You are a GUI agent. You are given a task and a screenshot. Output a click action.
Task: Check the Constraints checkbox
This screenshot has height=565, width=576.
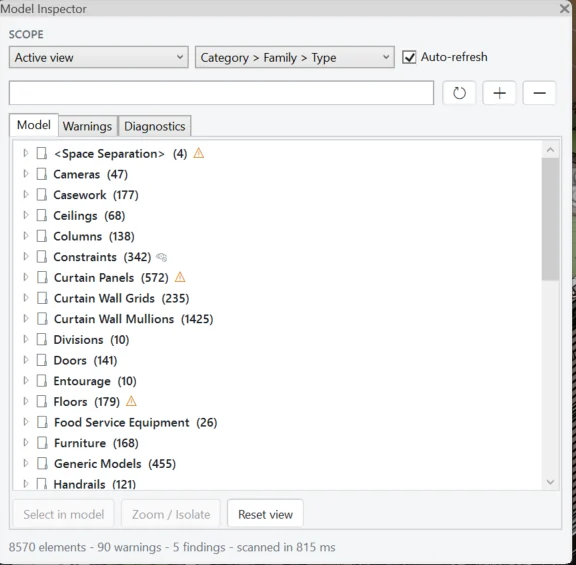pos(42,257)
